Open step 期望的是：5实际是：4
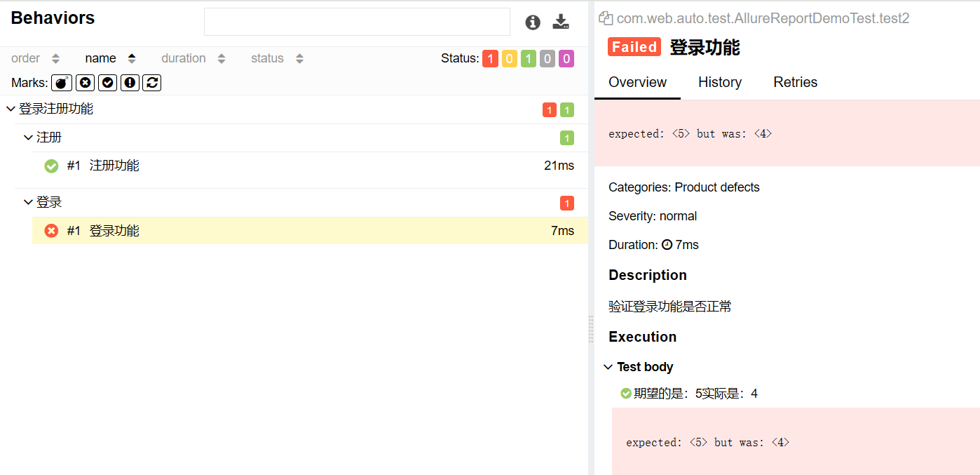Screen dimensions: 980x475 (x=695, y=394)
